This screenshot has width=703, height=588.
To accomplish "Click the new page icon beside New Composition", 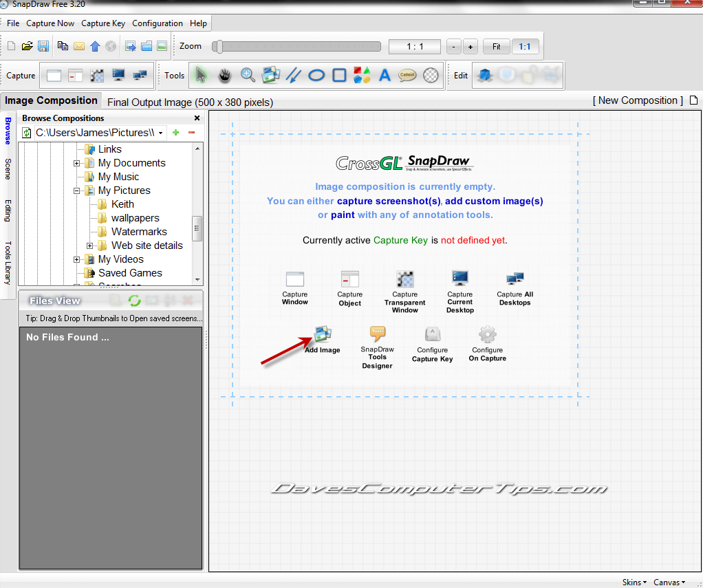I will [693, 100].
